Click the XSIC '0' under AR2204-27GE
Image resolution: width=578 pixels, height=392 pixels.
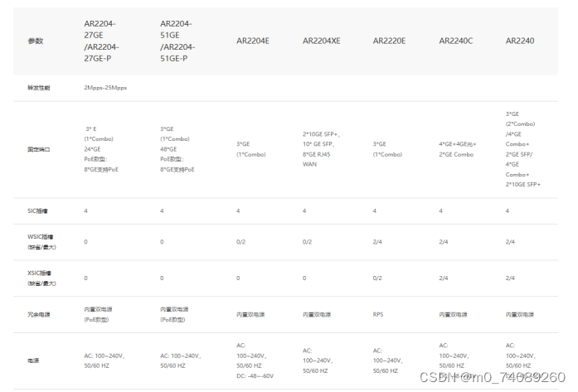86,278
